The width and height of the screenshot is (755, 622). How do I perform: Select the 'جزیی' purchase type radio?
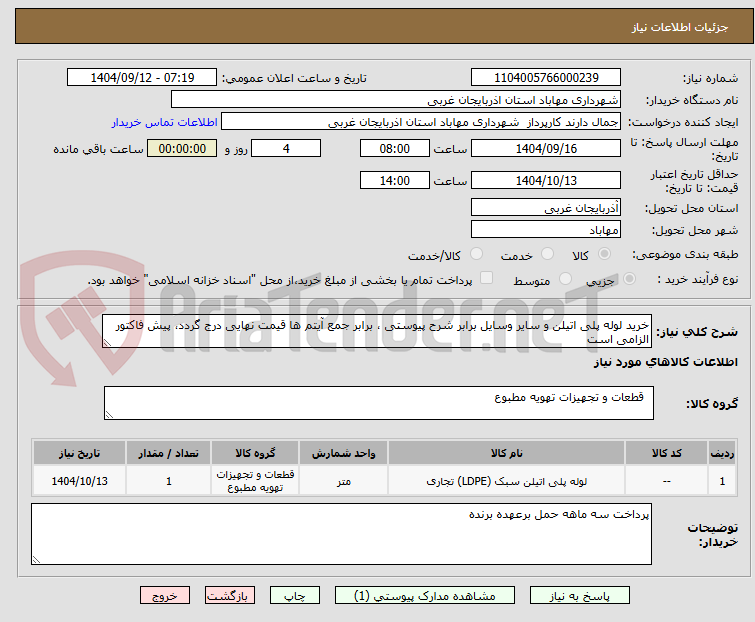point(629,279)
